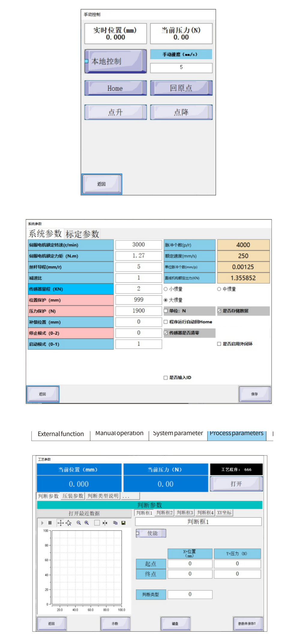Select the XY坐标 tab
The image size is (300, 644).
(224, 513)
